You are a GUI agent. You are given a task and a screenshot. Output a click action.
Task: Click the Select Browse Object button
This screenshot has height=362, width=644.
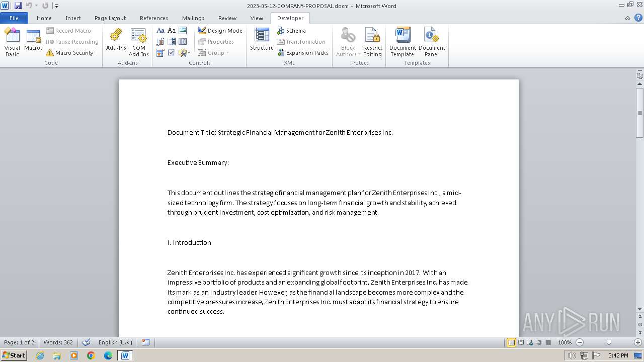pos(639,324)
